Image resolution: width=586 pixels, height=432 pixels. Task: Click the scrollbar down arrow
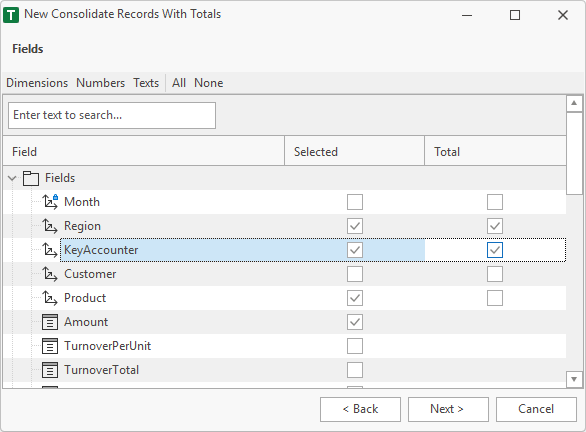(574, 379)
